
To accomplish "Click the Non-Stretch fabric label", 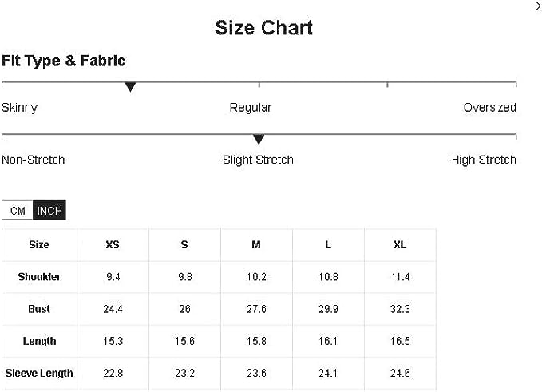I will [34, 160].
